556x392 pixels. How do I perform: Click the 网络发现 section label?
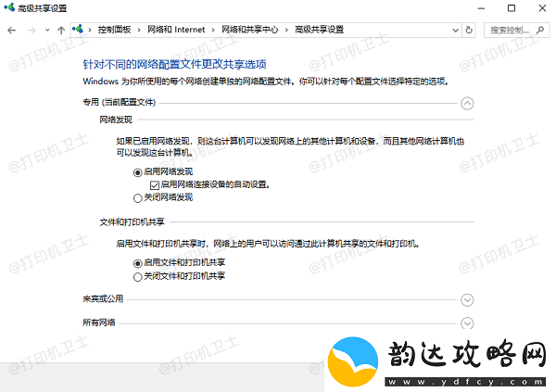[116, 120]
